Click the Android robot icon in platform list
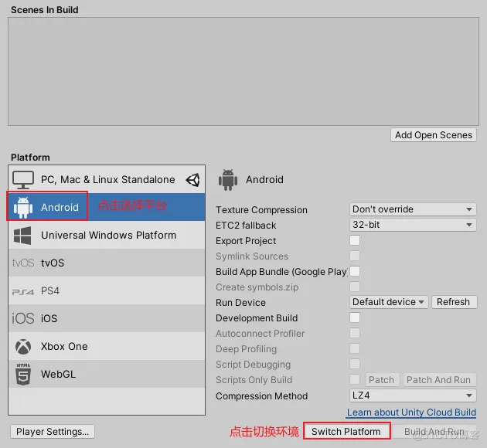The width and height of the screenshot is (487, 448). [x=23, y=207]
